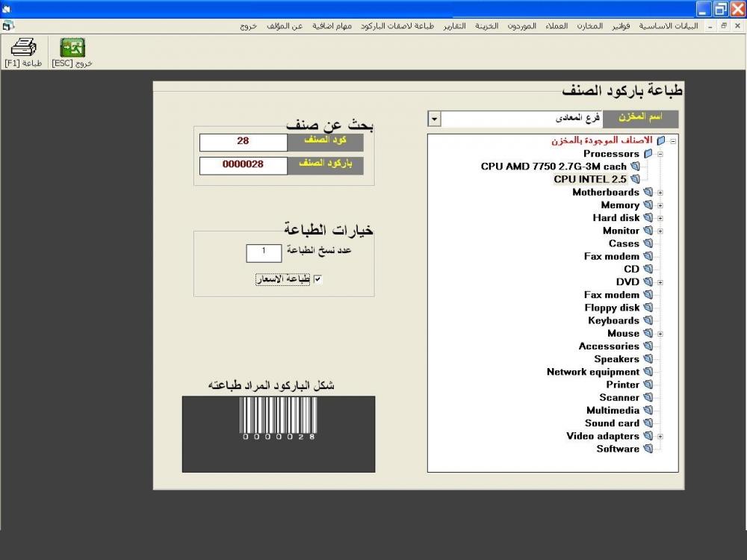Collapse the root items tree node
Screen dimensions: 747x560
(x=673, y=141)
